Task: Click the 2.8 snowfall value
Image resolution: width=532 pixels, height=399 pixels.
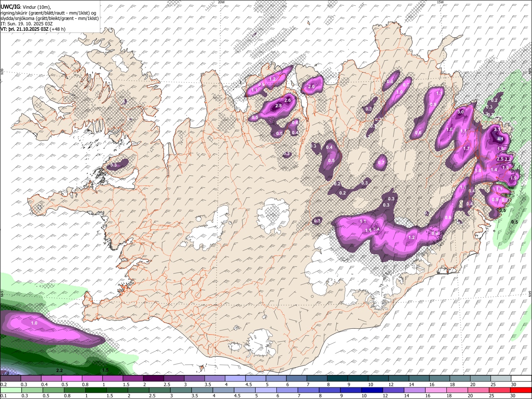Action: click(x=278, y=106)
